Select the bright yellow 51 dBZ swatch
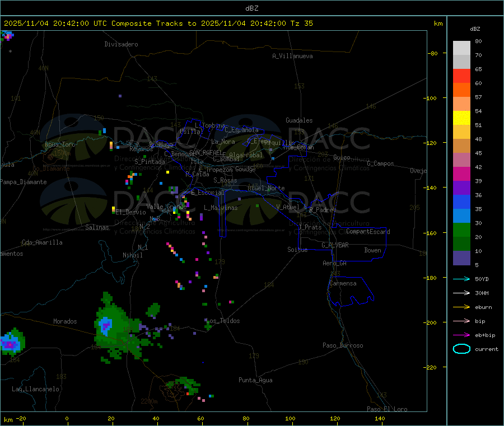Viewport: 504px width, 426px height. (461, 118)
